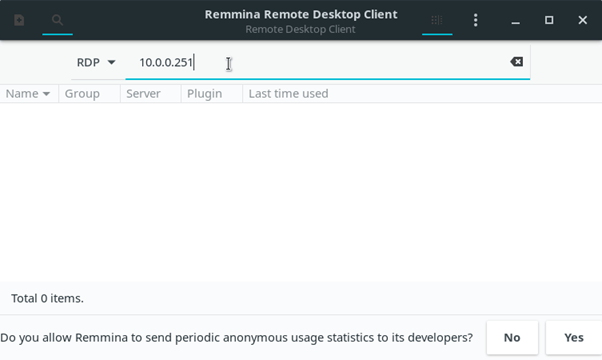The height and width of the screenshot is (360, 602).
Task: Close the Remmina window
Action: click(582, 20)
